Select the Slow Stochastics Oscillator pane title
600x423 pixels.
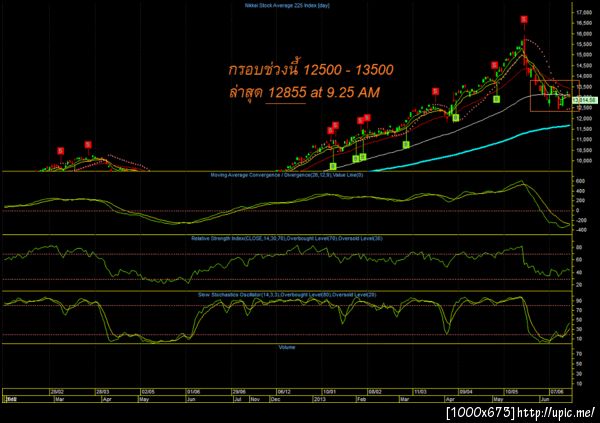(x=287, y=295)
